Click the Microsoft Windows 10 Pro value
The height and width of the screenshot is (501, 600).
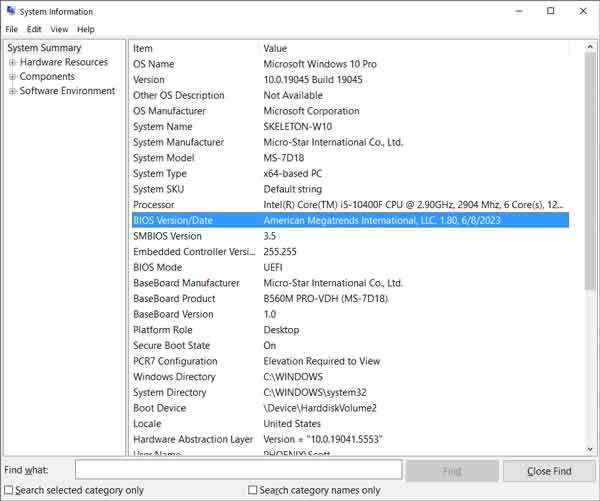point(320,64)
